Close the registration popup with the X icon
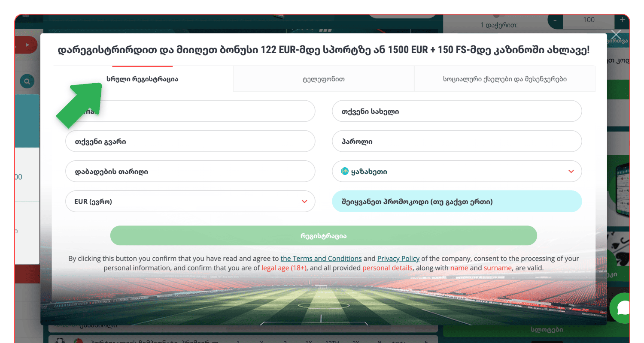The width and height of the screenshot is (644, 343). pos(616,35)
